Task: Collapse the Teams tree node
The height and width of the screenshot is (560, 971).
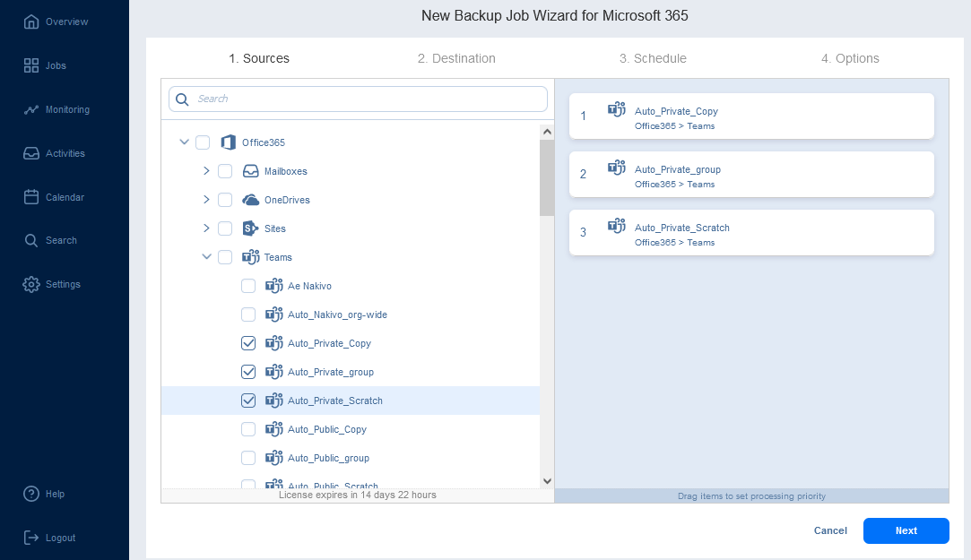Action: [206, 257]
